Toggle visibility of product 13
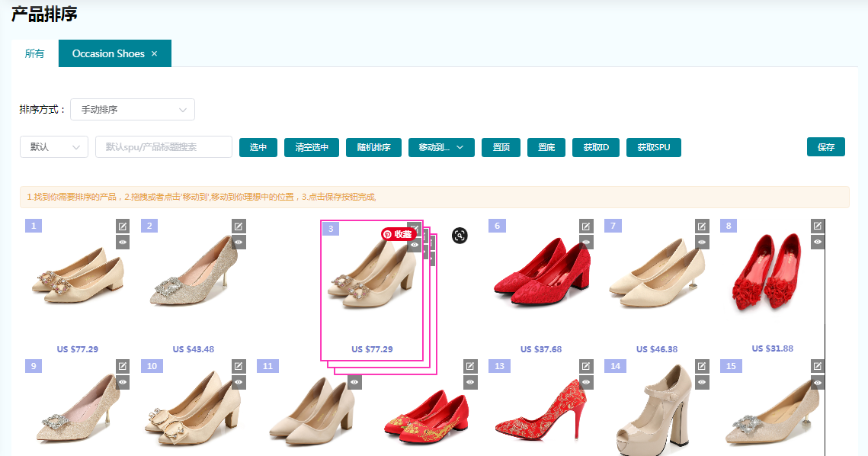Viewport: 868px width, 456px height. (586, 382)
